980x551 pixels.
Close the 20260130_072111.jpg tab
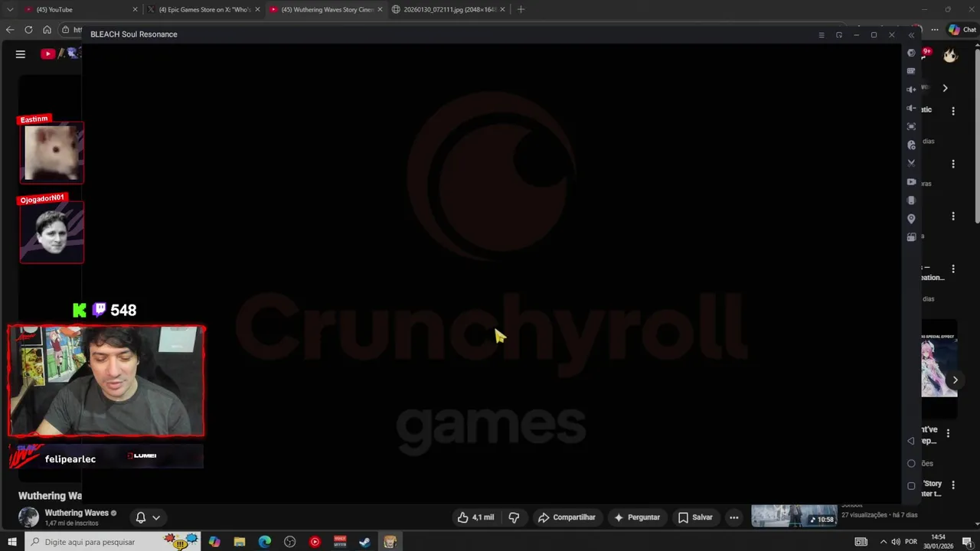tap(502, 9)
